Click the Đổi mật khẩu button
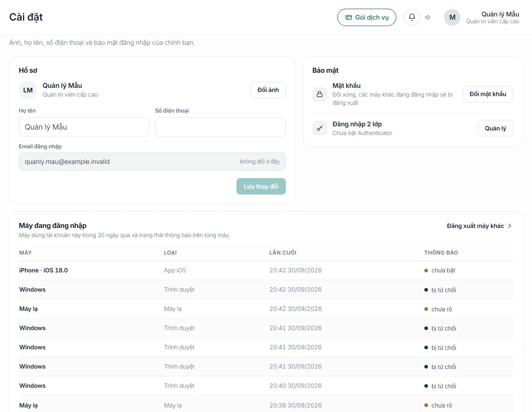Screen dimensions: 532x412 [488, 94]
